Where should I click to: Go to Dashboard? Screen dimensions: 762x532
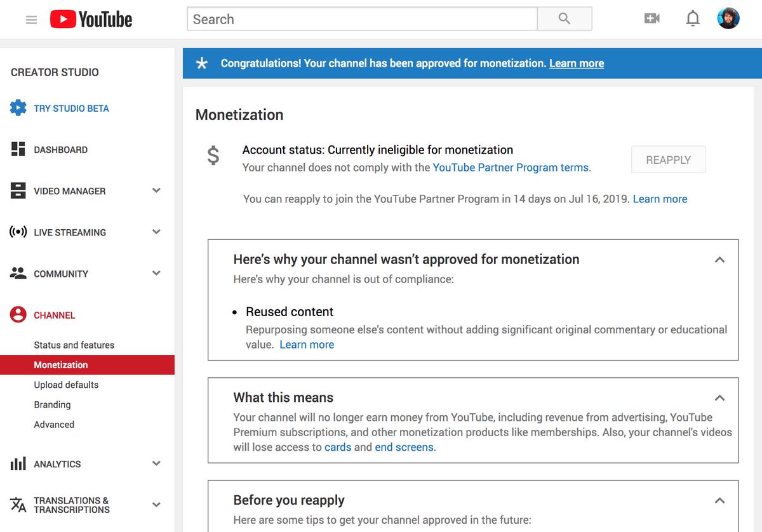coord(61,150)
